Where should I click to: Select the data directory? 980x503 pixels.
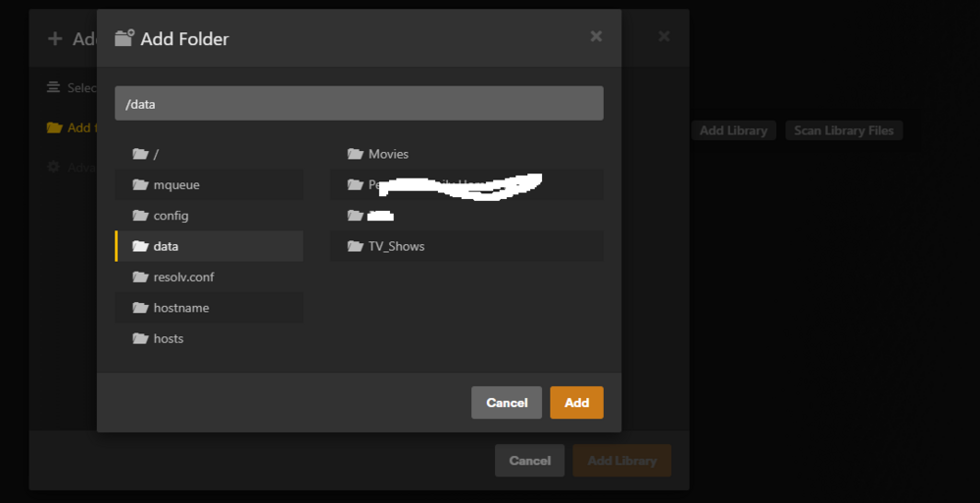point(210,246)
